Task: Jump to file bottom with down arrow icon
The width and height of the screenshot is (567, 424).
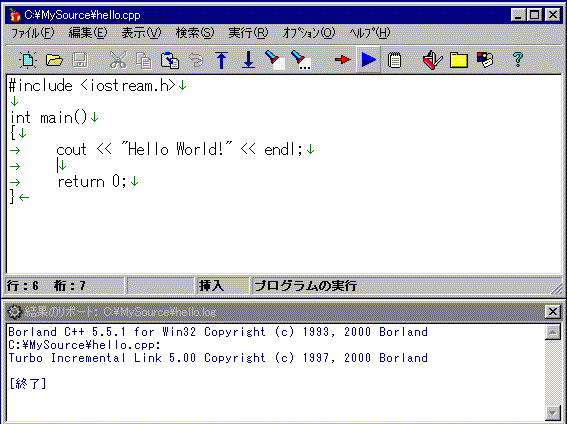Action: [x=248, y=60]
